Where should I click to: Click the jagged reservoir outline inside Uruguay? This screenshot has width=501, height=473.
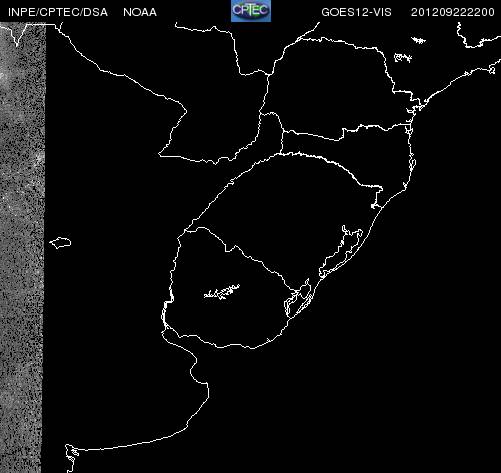pos(222,292)
